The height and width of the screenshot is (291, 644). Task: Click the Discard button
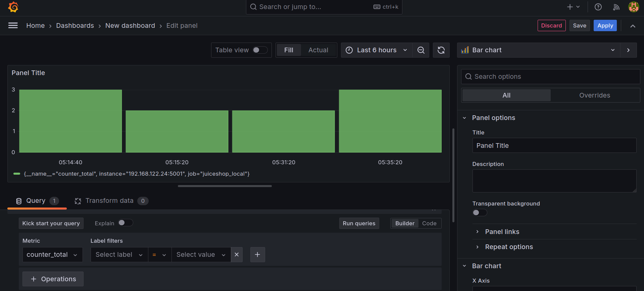tap(551, 25)
